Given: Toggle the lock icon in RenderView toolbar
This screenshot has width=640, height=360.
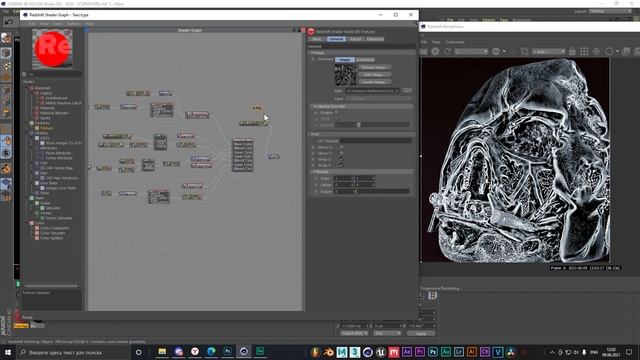Looking at the screenshot, I should coord(572,51).
